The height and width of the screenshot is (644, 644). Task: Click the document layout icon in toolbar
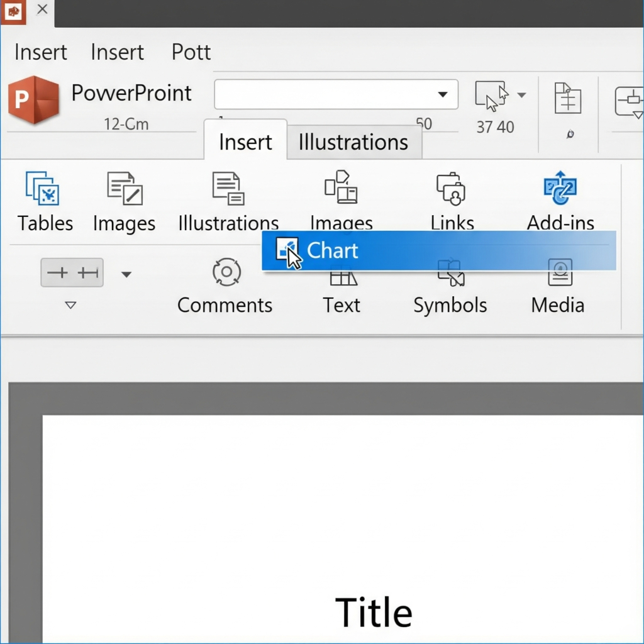tap(567, 99)
